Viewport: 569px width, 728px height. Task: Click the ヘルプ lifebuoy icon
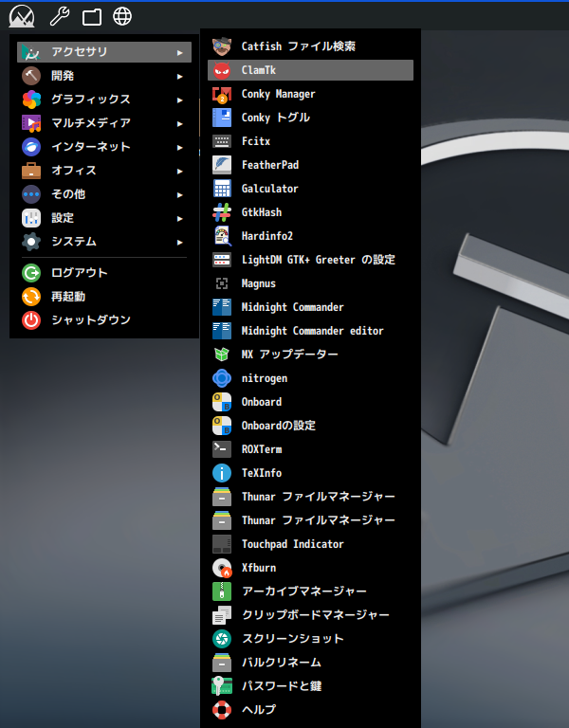pos(222,710)
